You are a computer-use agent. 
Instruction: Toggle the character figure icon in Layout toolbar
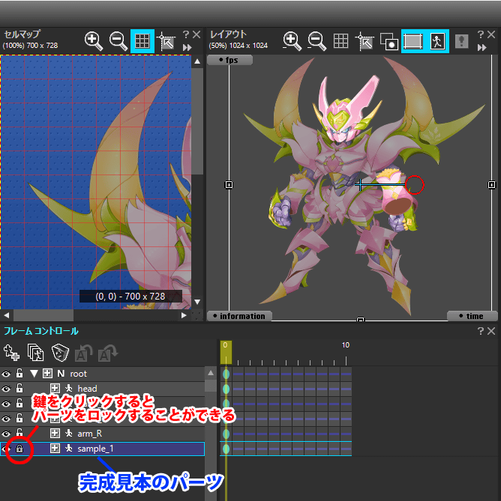point(437,41)
